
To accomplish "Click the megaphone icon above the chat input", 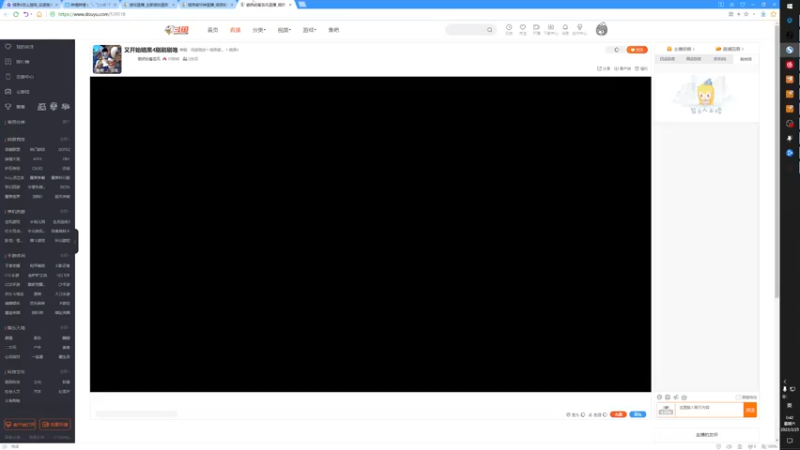I will click(676, 397).
